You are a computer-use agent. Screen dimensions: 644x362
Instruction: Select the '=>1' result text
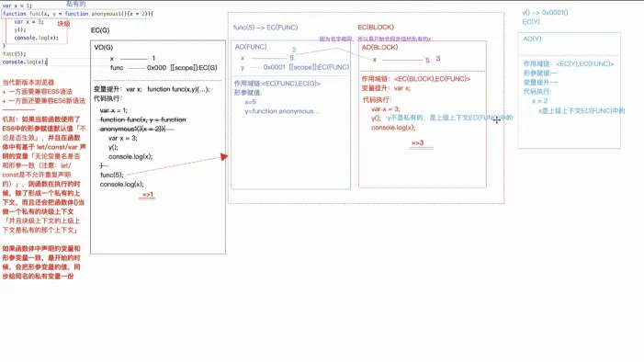coord(148,195)
